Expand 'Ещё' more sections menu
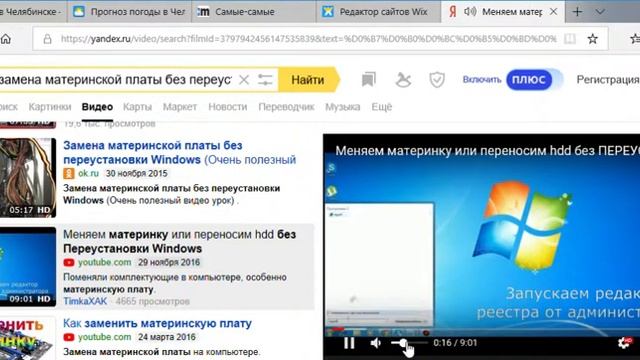Viewport: 640px width, 360px height. 382,107
